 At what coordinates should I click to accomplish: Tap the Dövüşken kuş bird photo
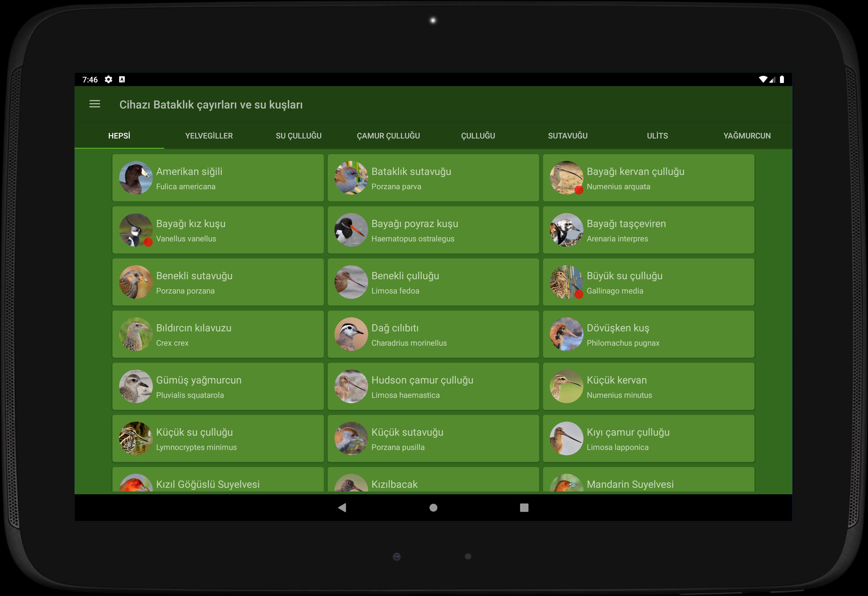click(566, 334)
